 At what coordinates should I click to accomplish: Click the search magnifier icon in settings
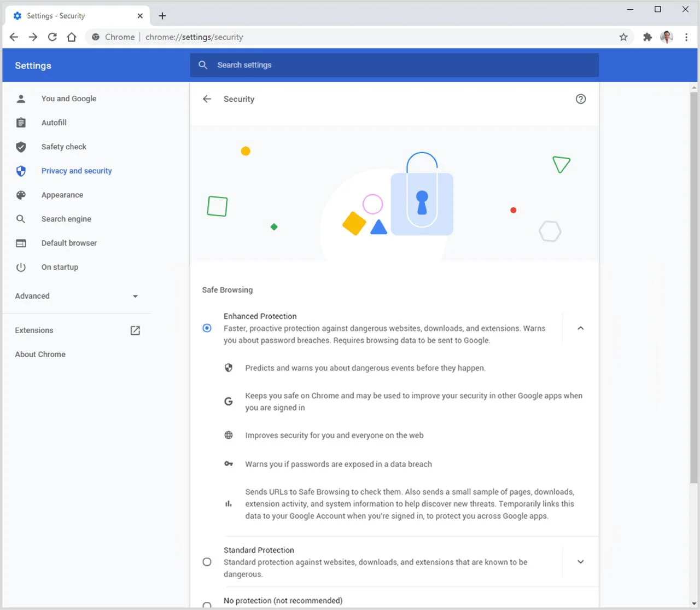point(203,65)
